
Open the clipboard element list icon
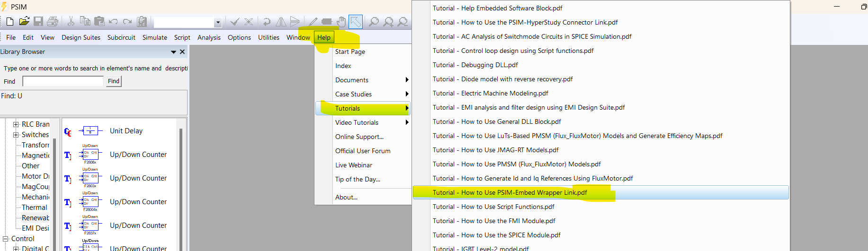click(x=142, y=21)
